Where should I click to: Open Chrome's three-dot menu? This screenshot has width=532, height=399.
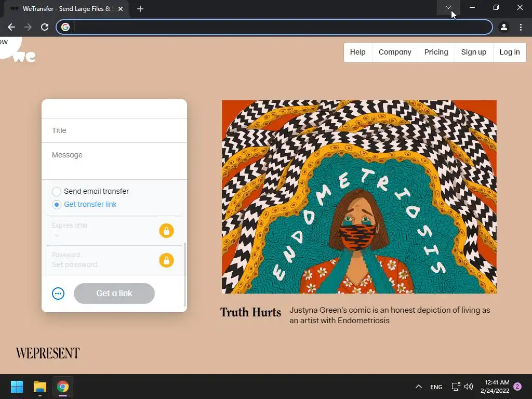[521, 27]
